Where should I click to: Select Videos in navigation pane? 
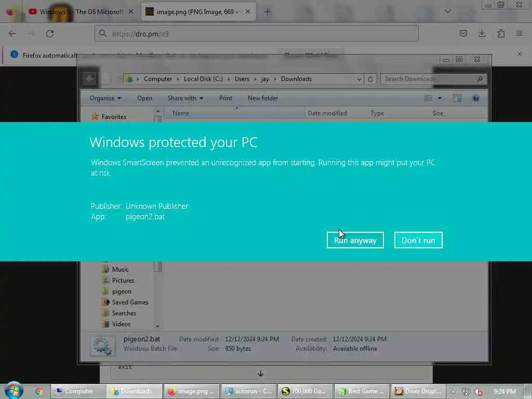coord(121,324)
